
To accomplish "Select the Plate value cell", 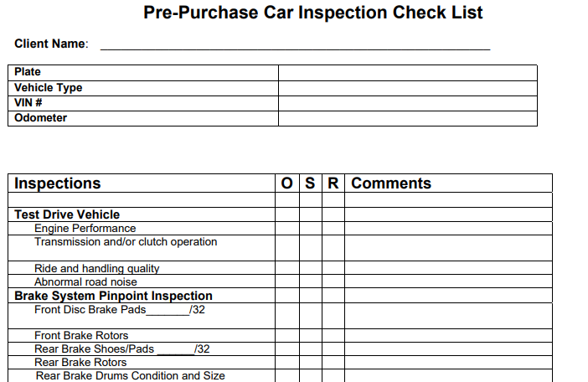I will 408,73.
